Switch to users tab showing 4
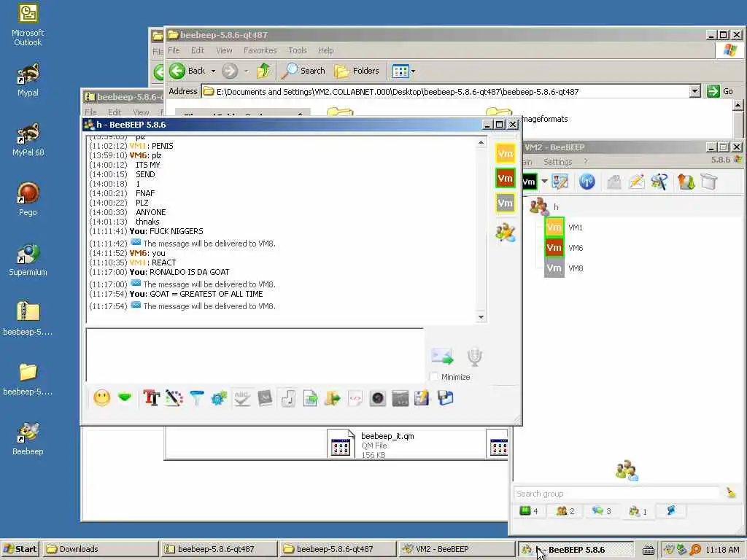747x560 pixels. (529, 511)
